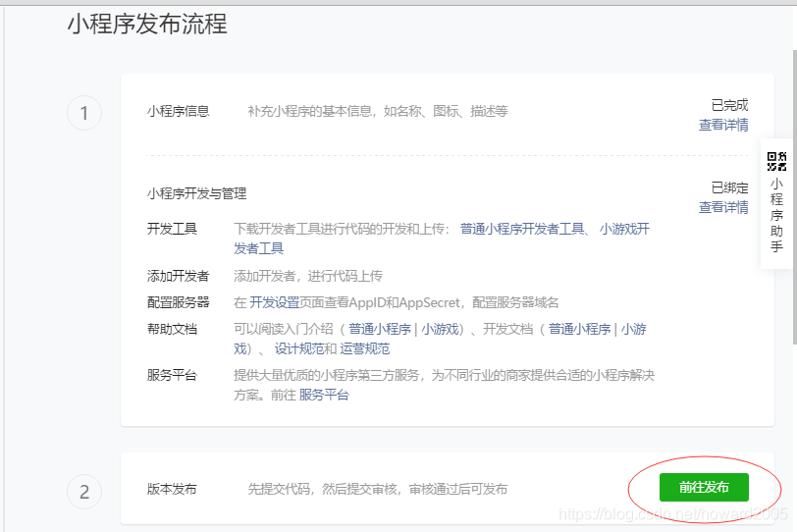Open the 运营规范 link
The height and width of the screenshot is (532, 797).
pos(364,348)
